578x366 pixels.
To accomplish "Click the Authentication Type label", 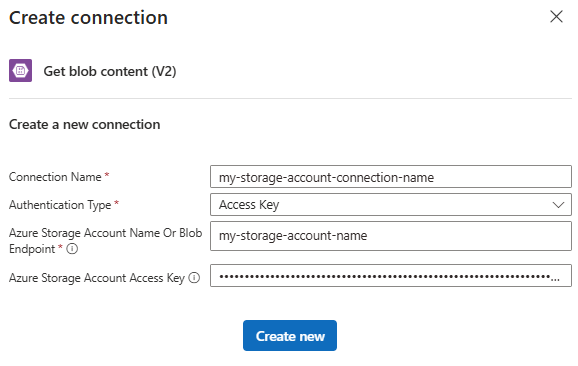I will [x=60, y=205].
